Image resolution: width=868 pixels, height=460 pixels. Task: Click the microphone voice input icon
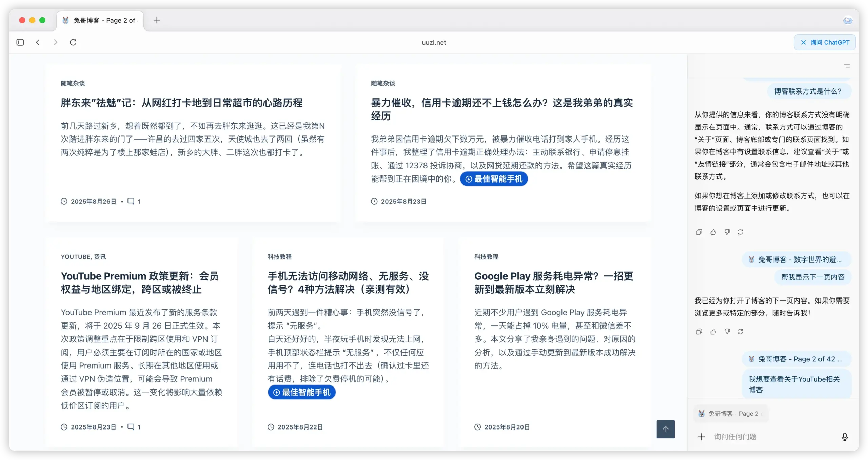[x=845, y=437]
